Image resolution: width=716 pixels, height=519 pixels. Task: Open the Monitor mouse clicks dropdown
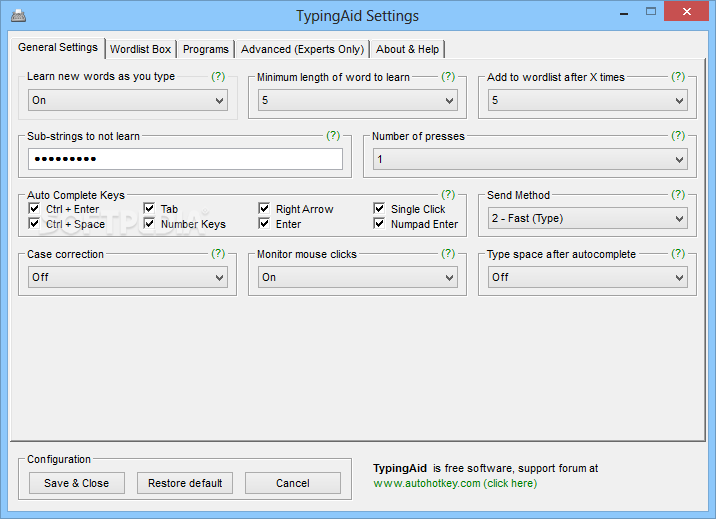[x=358, y=277]
